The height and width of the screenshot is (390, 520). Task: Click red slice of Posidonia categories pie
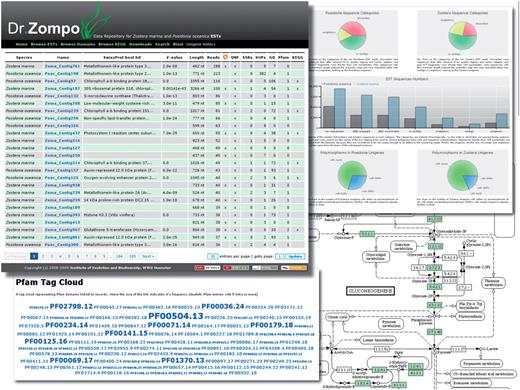pyautogui.click(x=355, y=29)
